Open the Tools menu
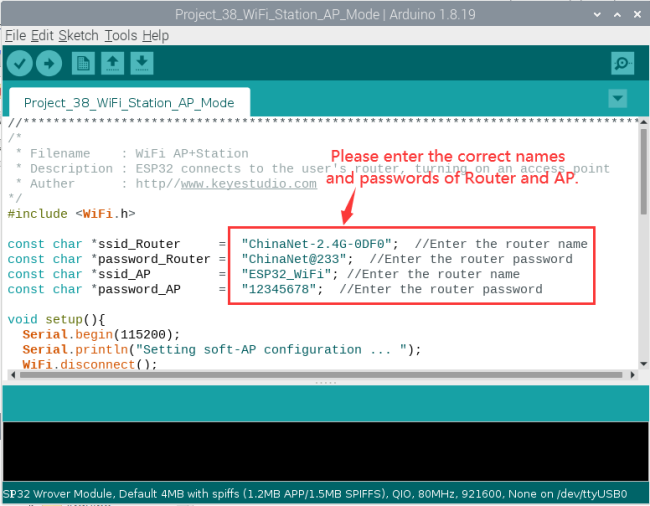This screenshot has width=650, height=506. coord(121,36)
